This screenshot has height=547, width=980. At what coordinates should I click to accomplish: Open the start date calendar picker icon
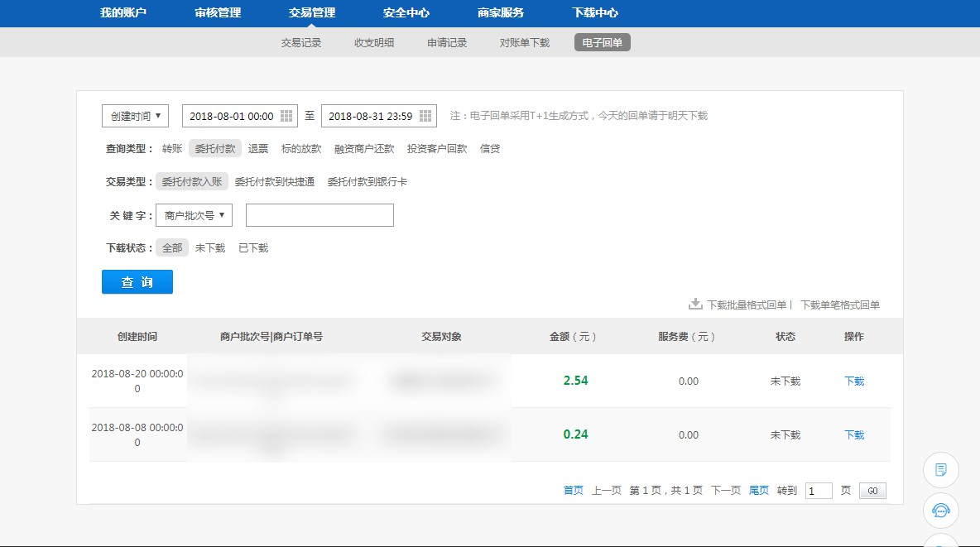286,116
